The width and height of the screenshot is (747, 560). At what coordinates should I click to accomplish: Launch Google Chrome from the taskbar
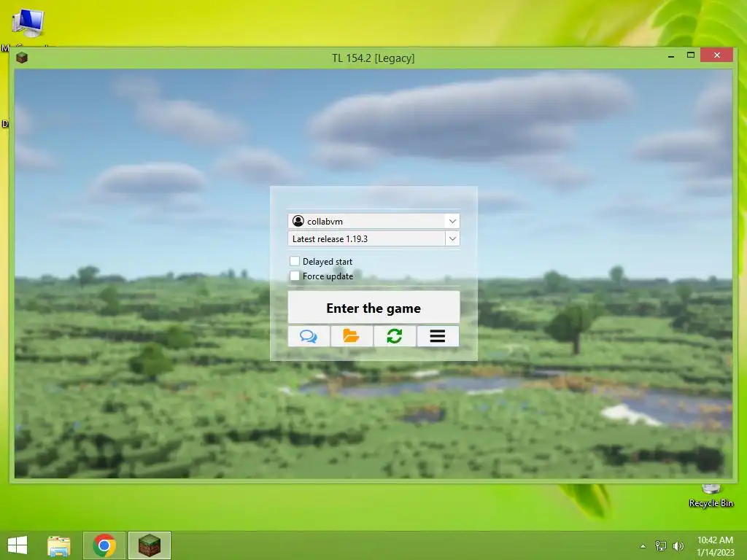click(104, 545)
